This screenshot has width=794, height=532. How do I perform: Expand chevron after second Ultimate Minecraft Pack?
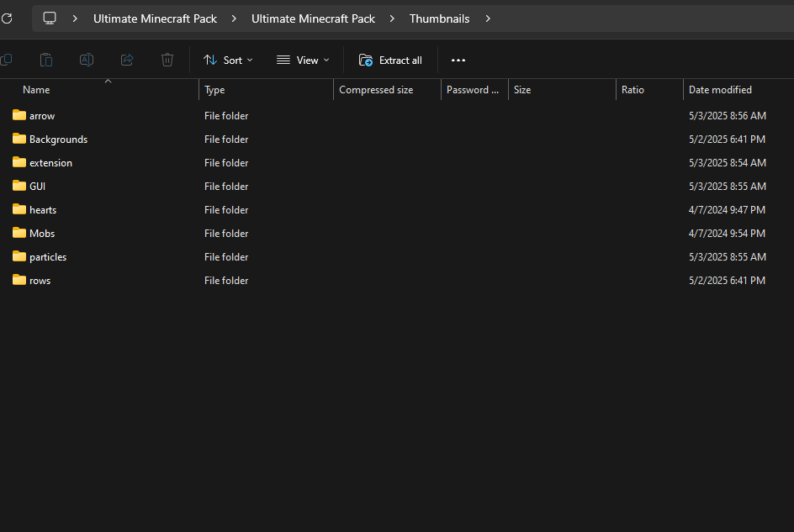tap(392, 18)
